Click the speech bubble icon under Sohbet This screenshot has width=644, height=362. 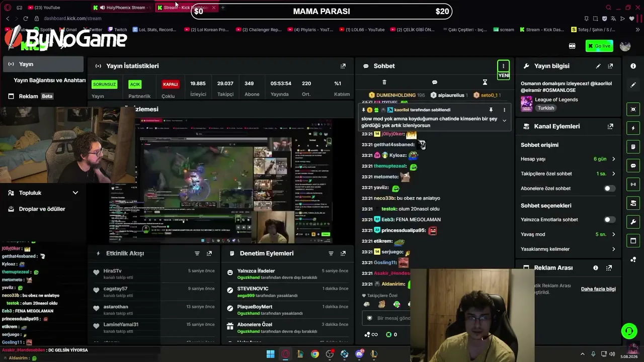pos(435,82)
